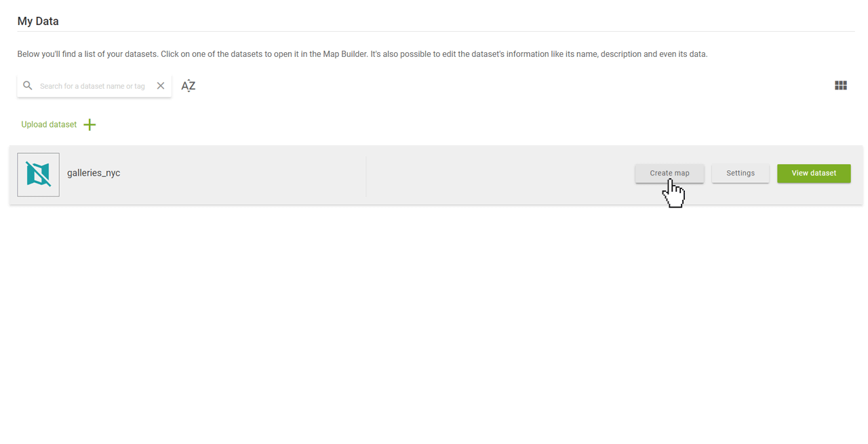
Task: Click the My Data heading
Action: [x=38, y=21]
